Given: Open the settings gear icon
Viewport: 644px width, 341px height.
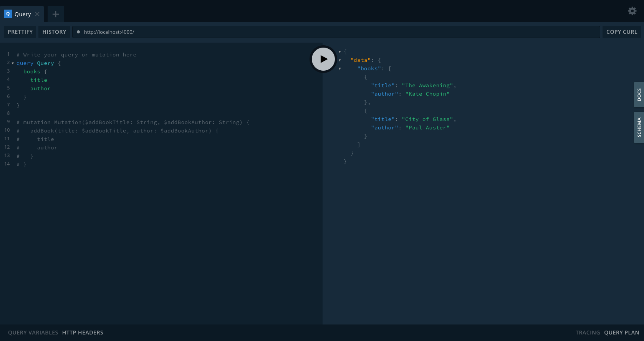Looking at the screenshot, I should [x=632, y=11].
